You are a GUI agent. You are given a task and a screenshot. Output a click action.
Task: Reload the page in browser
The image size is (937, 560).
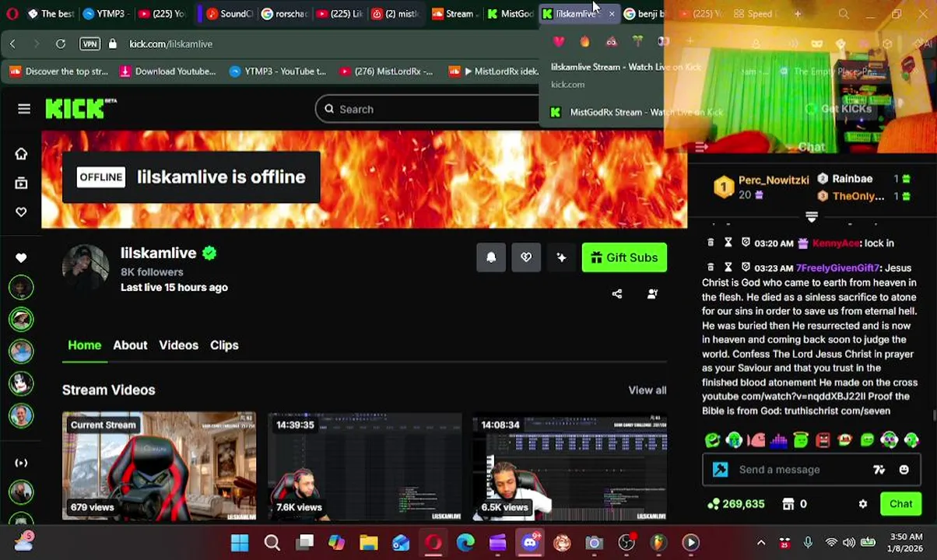click(60, 44)
